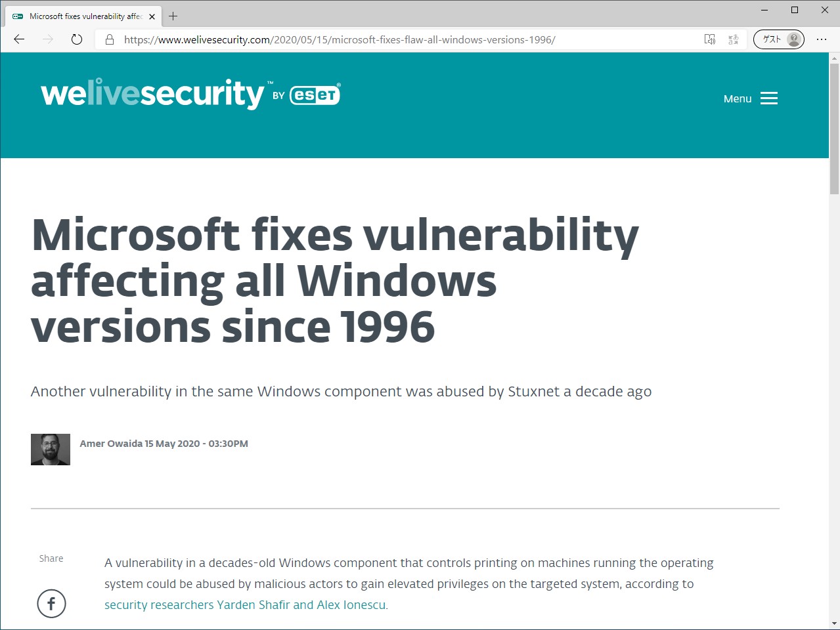Click the ESET logo in the header

[314, 94]
